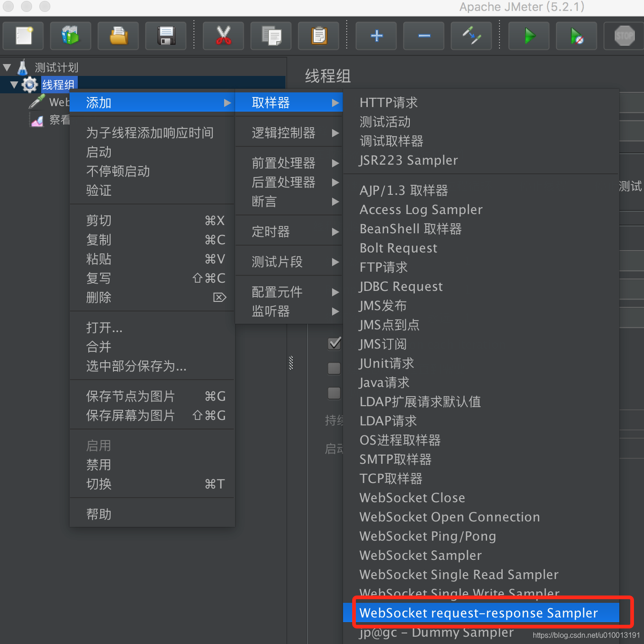Expand the 前置处理器 submenu
644x644 pixels.
point(289,163)
